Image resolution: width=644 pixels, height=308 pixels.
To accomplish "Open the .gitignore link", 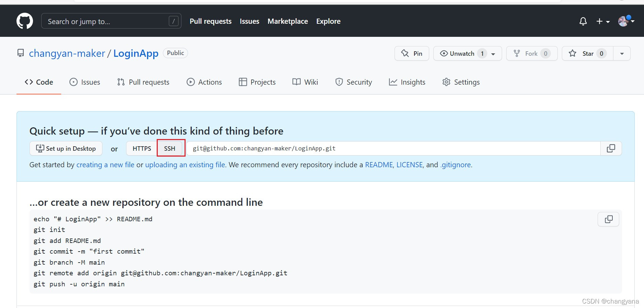I will coord(456,165).
